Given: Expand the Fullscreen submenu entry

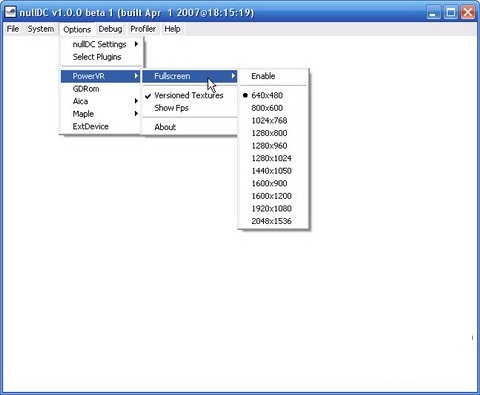Looking at the screenshot, I should pyautogui.click(x=190, y=76).
